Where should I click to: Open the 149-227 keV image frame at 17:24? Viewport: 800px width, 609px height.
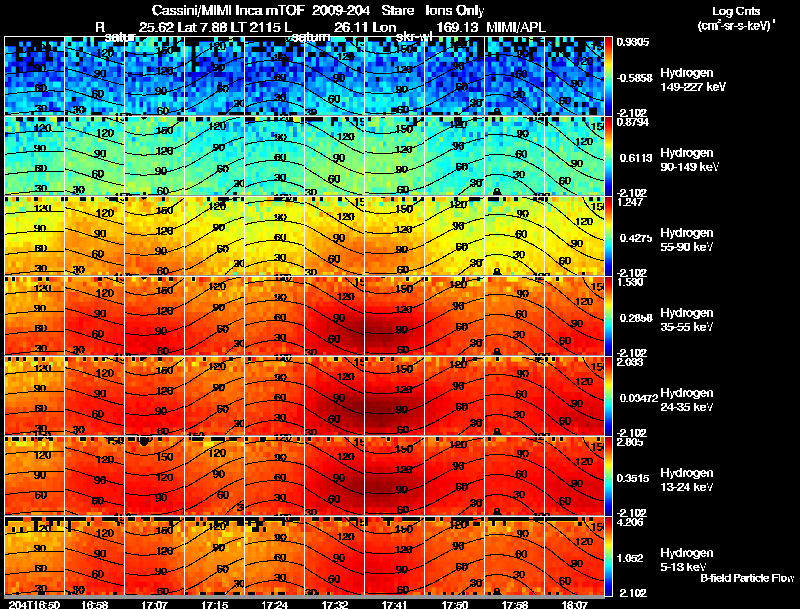pos(274,77)
